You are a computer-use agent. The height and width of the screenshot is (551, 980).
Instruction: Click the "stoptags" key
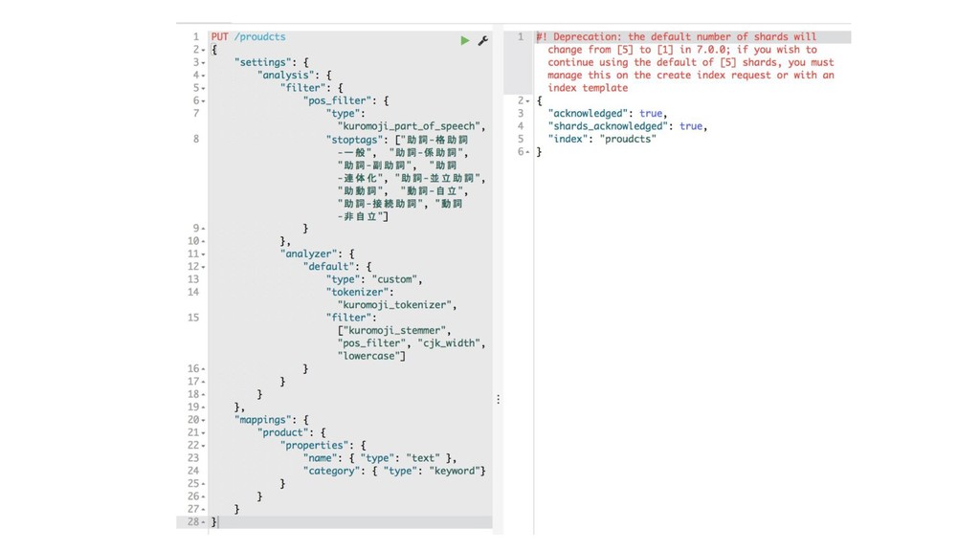(354, 140)
